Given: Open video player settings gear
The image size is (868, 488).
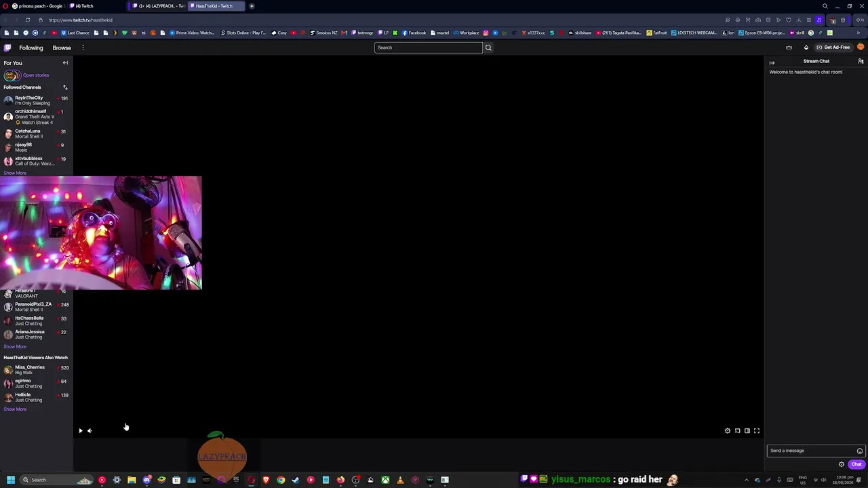Looking at the screenshot, I should 728,430.
